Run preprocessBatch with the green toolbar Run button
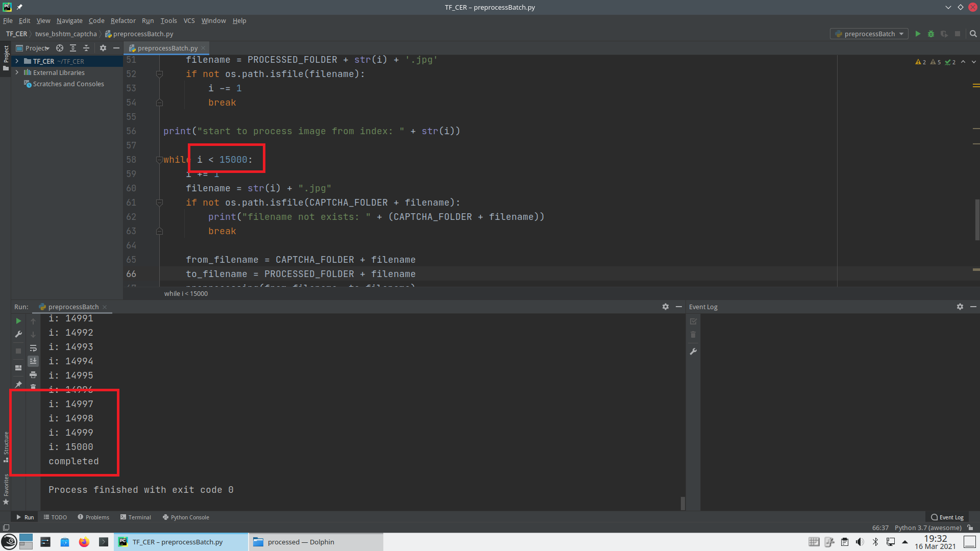 tap(918, 34)
